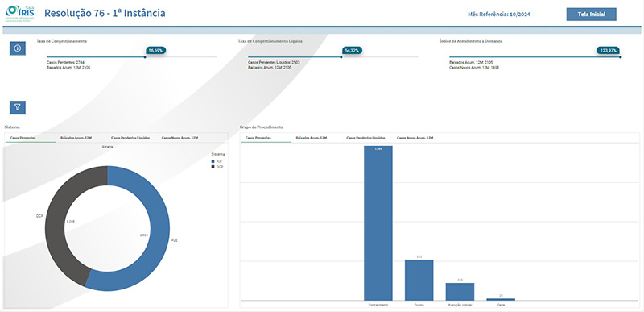Click the info icon button

pos(18,48)
